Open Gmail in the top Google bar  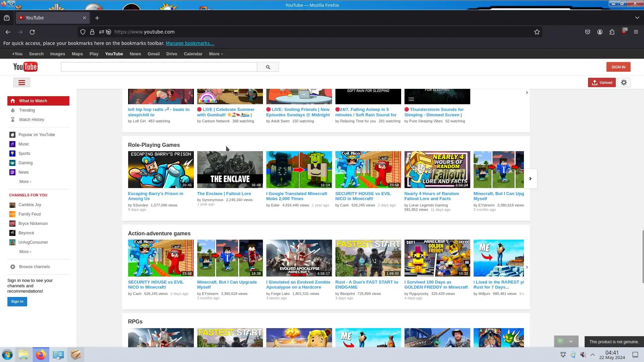point(153,54)
